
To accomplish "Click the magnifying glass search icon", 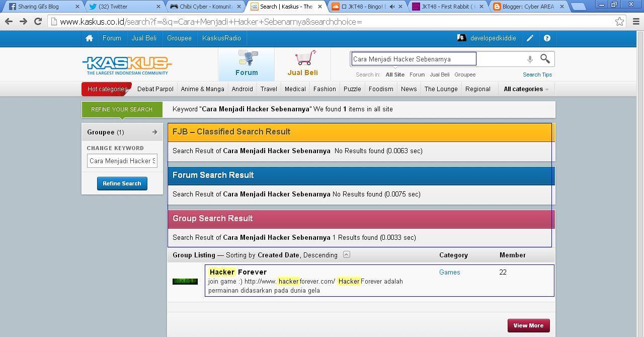I will 545,59.
